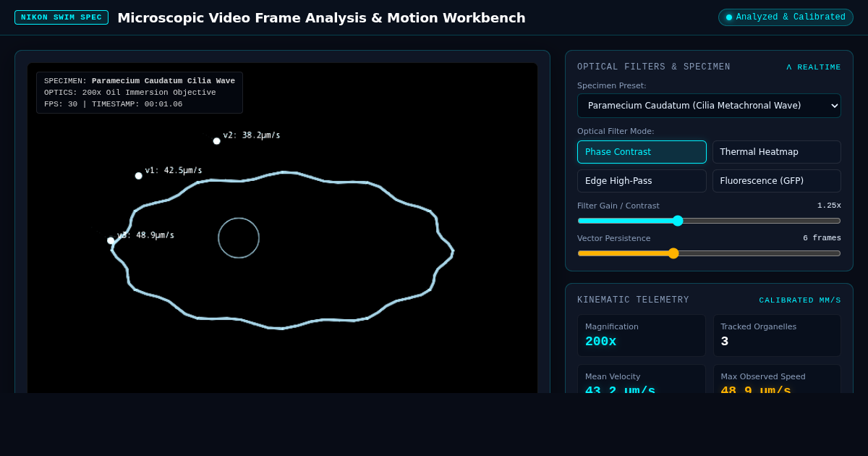The height and width of the screenshot is (456, 868).
Task: Click the NIKON SWIM SPEC badge
Action: (61, 17)
